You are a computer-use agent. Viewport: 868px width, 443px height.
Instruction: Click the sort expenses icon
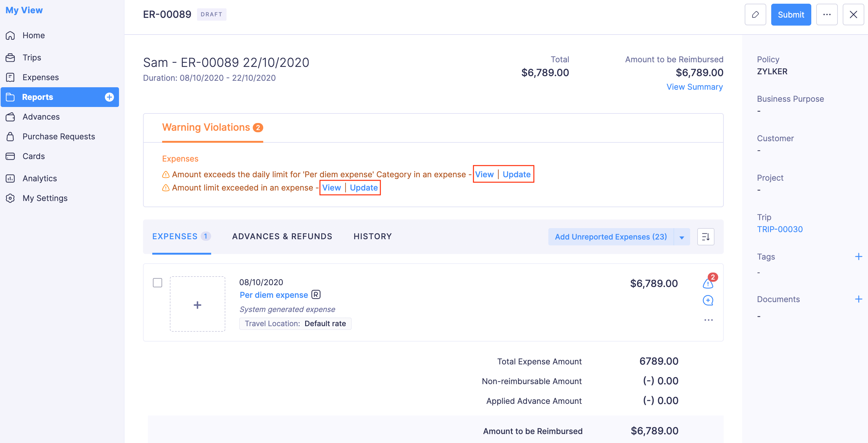(705, 237)
